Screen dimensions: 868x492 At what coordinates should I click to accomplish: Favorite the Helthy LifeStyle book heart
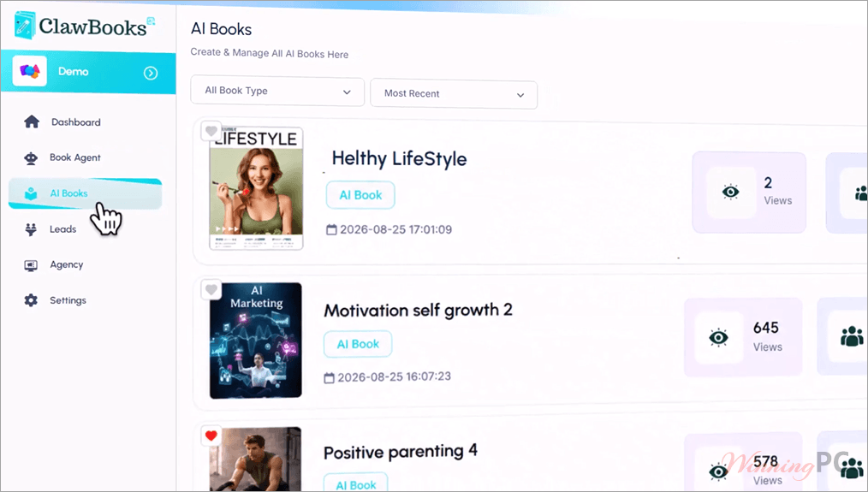click(x=211, y=131)
